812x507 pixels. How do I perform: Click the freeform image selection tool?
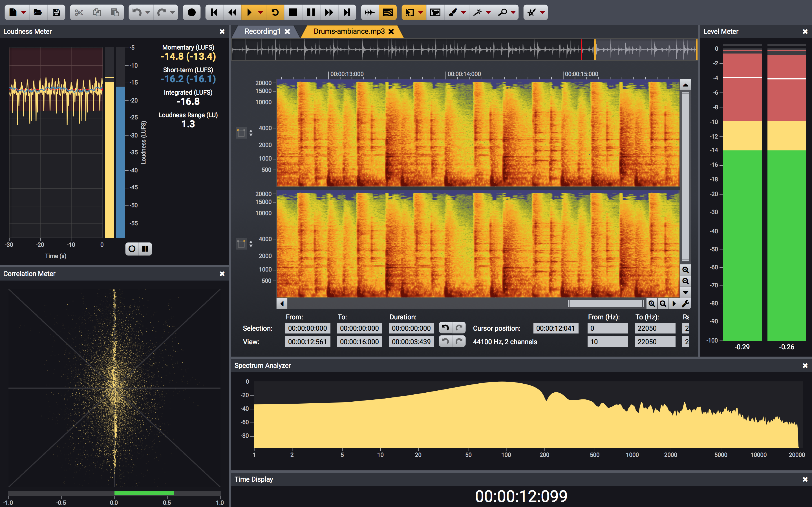pos(435,12)
